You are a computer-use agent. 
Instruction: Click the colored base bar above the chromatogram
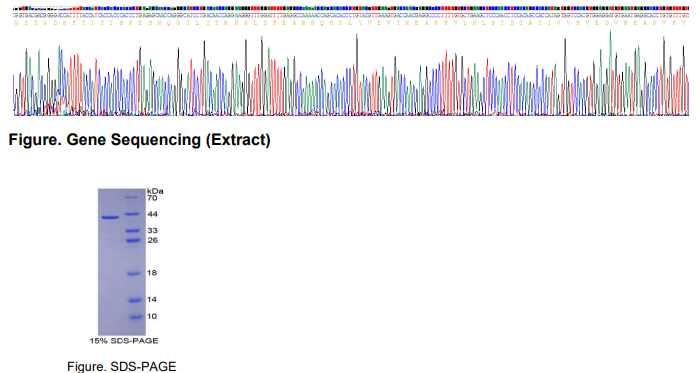click(x=351, y=8)
